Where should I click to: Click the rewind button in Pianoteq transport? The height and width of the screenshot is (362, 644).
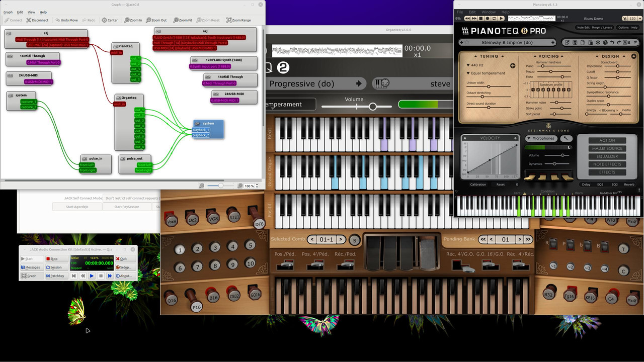tap(467, 19)
